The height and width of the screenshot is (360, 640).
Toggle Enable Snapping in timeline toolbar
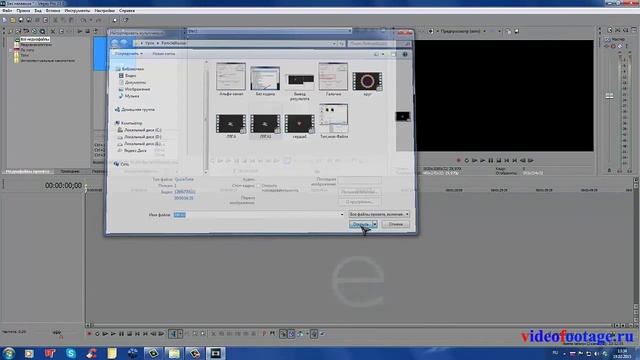pyautogui.click(x=283, y=334)
